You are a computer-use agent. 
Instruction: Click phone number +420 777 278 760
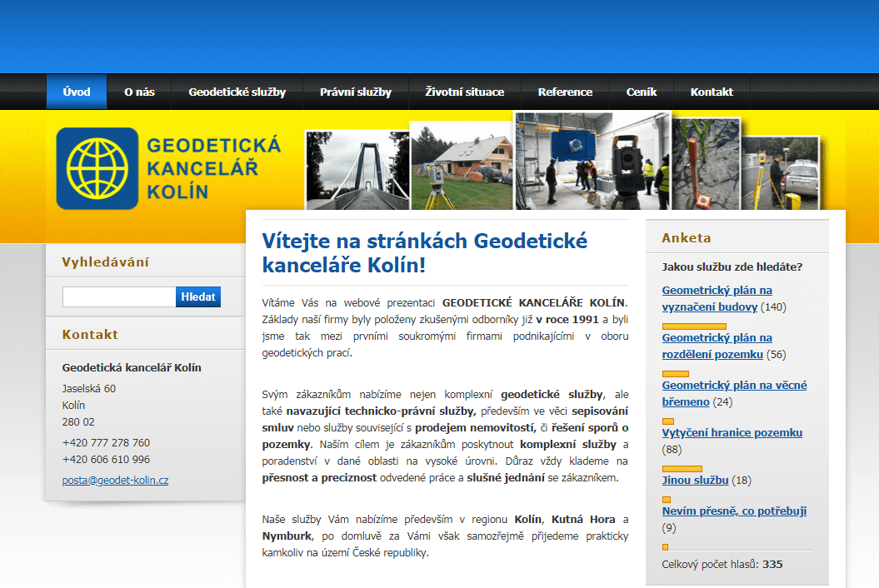(106, 443)
